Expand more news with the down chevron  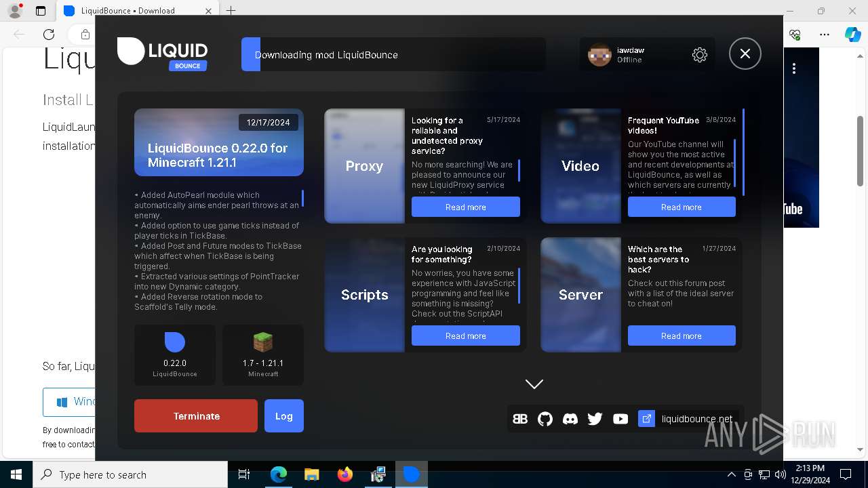tap(534, 384)
